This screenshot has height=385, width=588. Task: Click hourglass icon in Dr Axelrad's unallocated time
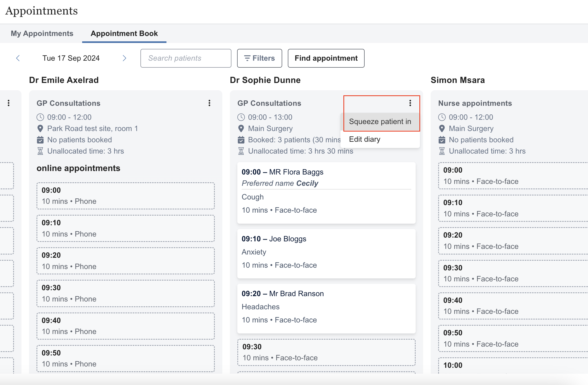pos(40,151)
